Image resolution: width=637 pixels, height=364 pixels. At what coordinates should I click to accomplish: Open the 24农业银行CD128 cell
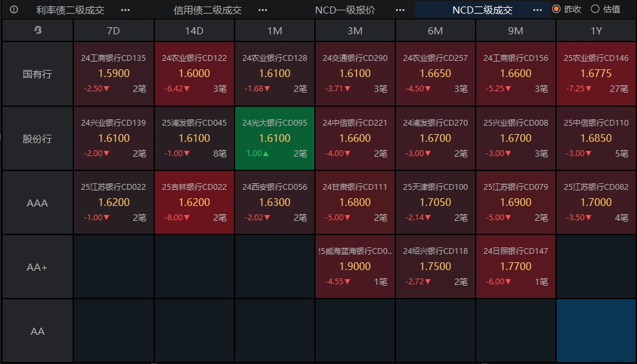point(275,74)
